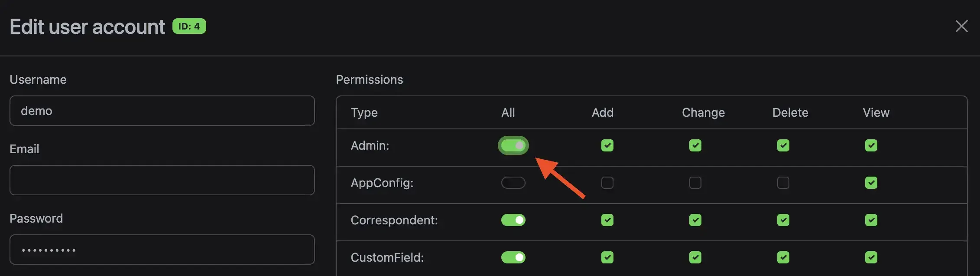
Task: Click the Username field containing demo
Action: click(x=162, y=111)
